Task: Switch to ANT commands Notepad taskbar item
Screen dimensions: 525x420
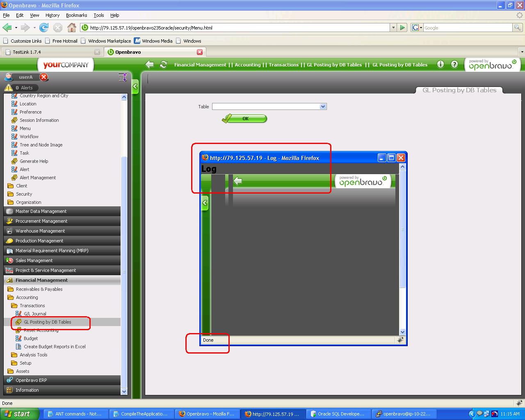Action: click(x=75, y=414)
